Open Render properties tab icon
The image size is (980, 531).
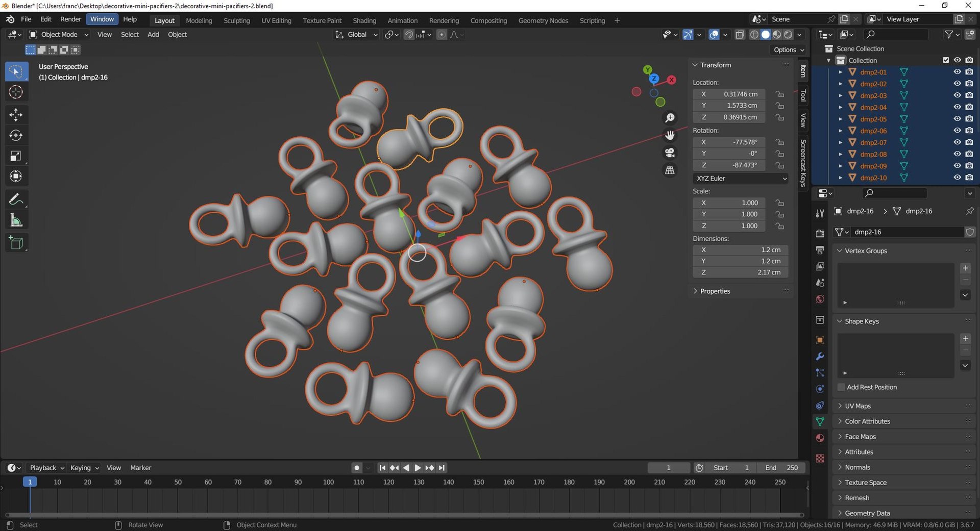pyautogui.click(x=820, y=234)
